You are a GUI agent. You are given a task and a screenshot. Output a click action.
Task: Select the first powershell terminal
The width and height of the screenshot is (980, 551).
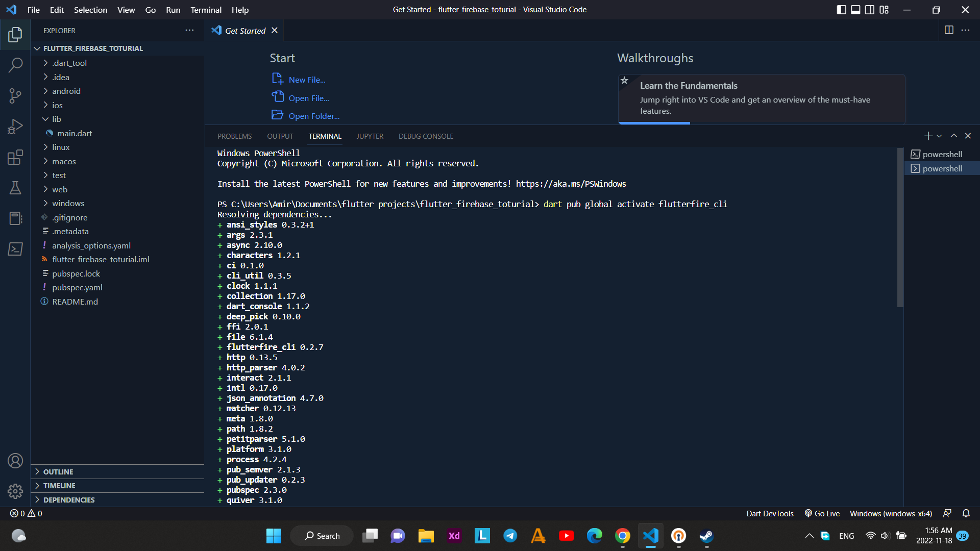(942, 154)
